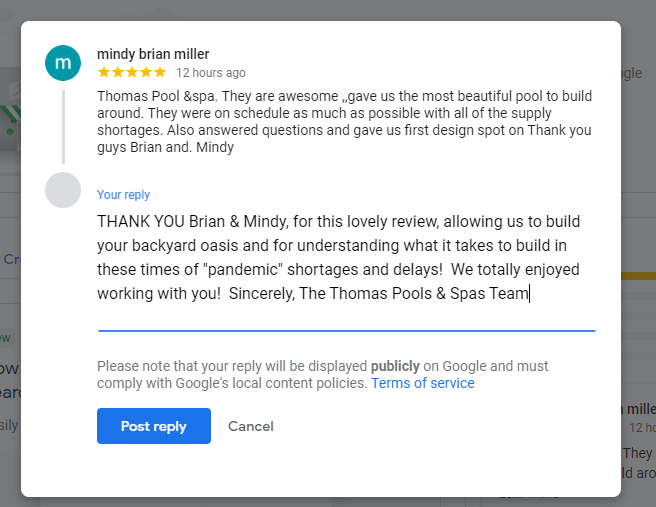Cancel the review reply
Viewport: 656px width, 507px height.
pyautogui.click(x=251, y=426)
